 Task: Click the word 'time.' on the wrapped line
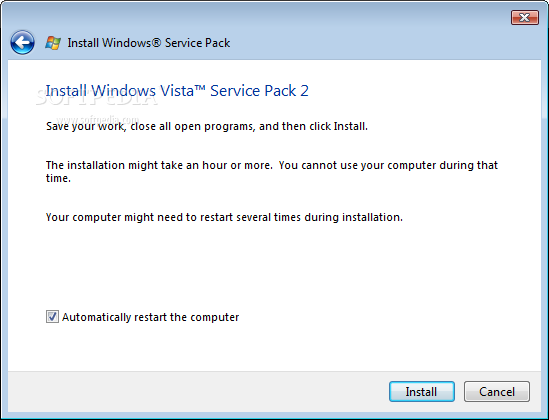tap(58, 178)
